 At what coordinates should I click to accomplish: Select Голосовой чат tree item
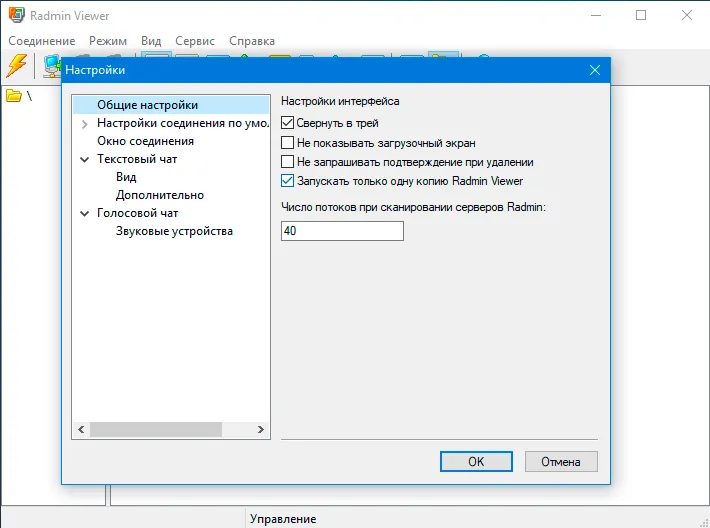[137, 213]
